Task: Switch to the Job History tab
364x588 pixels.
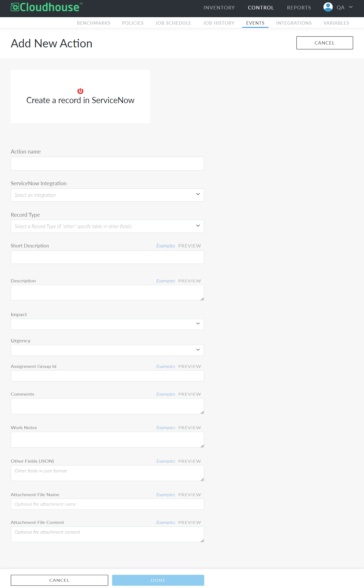Action: [219, 23]
